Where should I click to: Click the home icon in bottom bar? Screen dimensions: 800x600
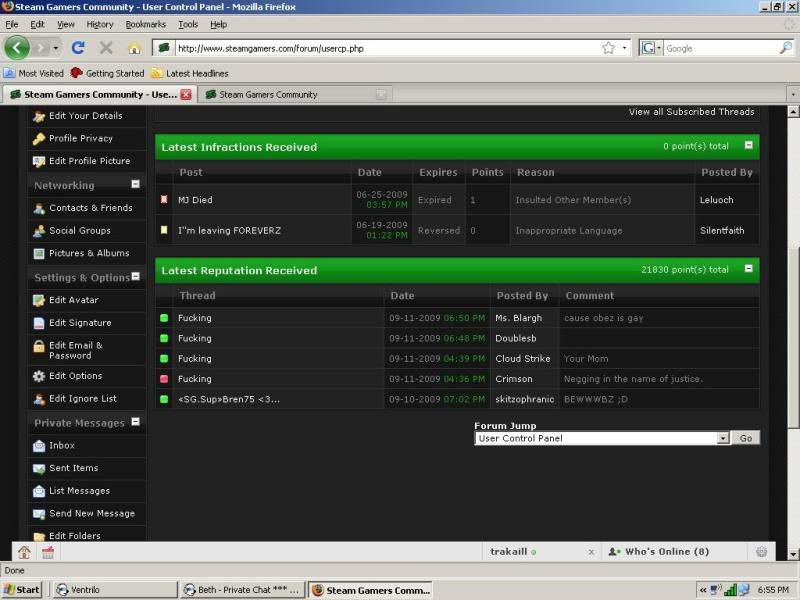click(24, 552)
